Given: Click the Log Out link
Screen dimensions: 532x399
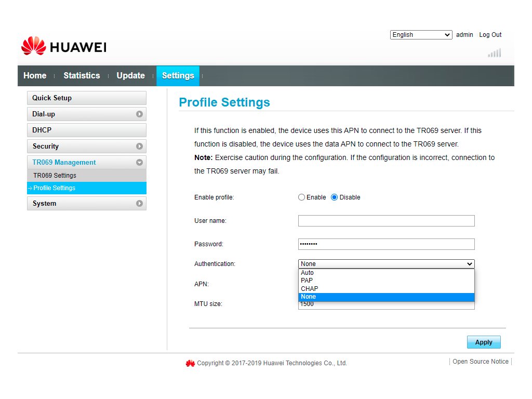Looking at the screenshot, I should [x=490, y=35].
